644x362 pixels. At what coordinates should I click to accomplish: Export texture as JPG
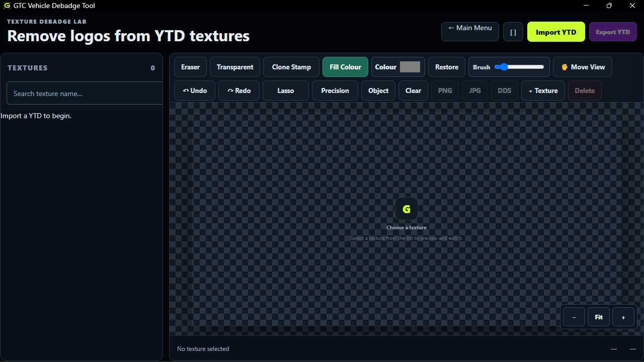pos(474,90)
